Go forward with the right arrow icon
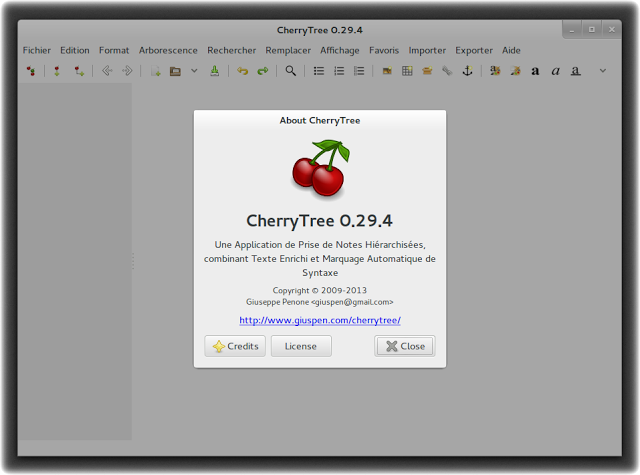This screenshot has height=475, width=640. 127,71
